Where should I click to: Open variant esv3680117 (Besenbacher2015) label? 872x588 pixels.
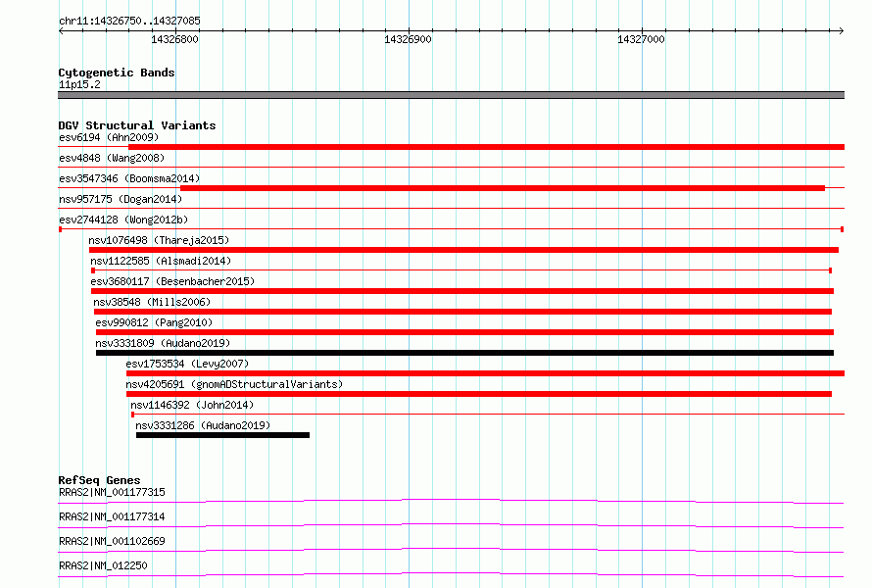point(172,281)
